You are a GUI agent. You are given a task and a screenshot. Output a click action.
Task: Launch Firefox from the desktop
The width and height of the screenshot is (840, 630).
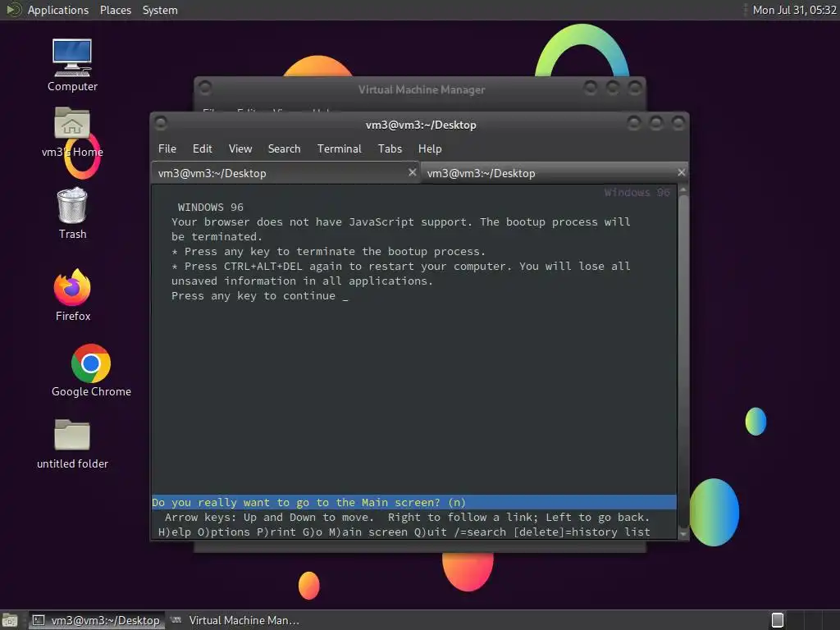pyautogui.click(x=72, y=294)
